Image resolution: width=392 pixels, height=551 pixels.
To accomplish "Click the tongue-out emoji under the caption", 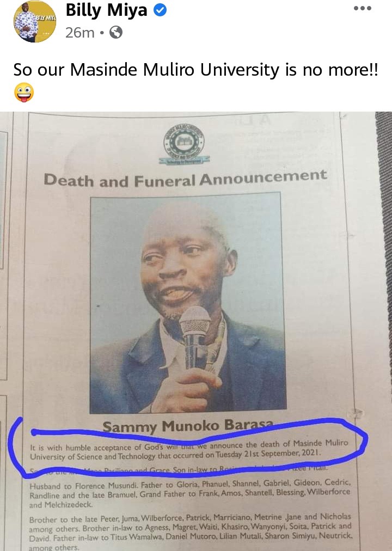I will (x=24, y=93).
